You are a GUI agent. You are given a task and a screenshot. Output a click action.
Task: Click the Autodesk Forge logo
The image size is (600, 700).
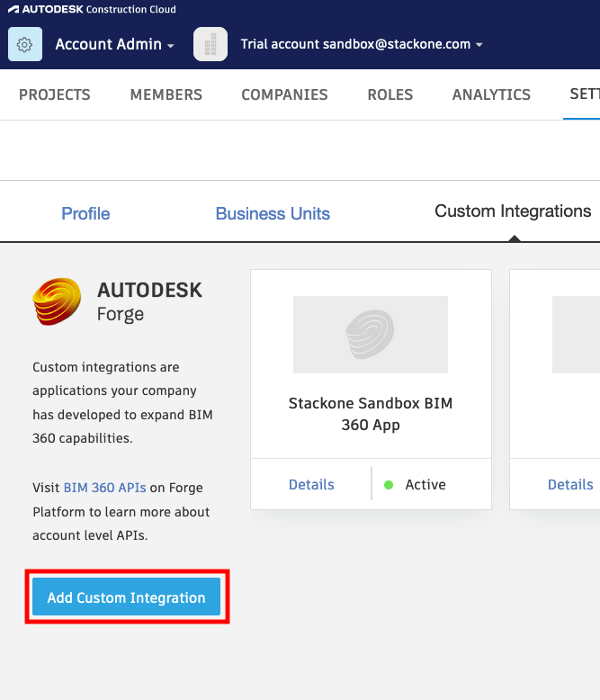coord(58,301)
